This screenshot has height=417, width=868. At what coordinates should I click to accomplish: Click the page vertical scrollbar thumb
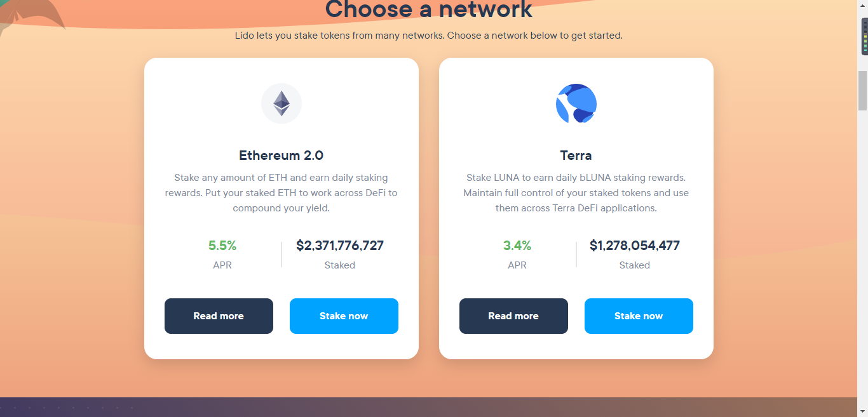(x=862, y=92)
